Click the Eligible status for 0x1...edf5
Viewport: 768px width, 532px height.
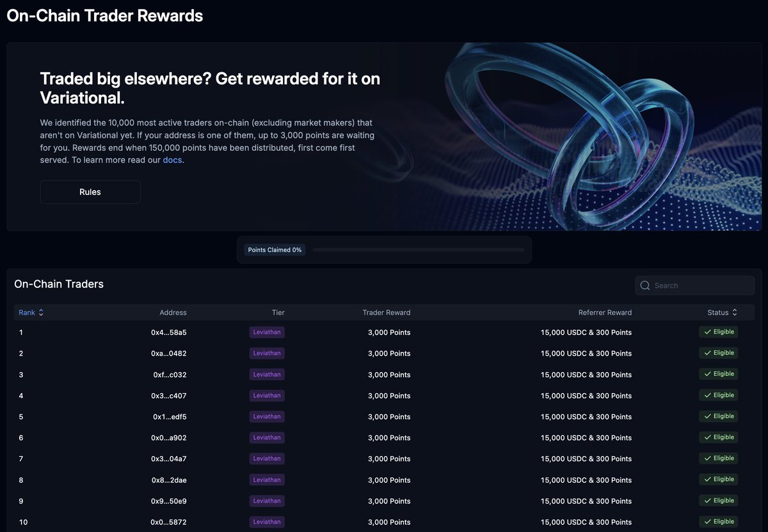coord(718,416)
